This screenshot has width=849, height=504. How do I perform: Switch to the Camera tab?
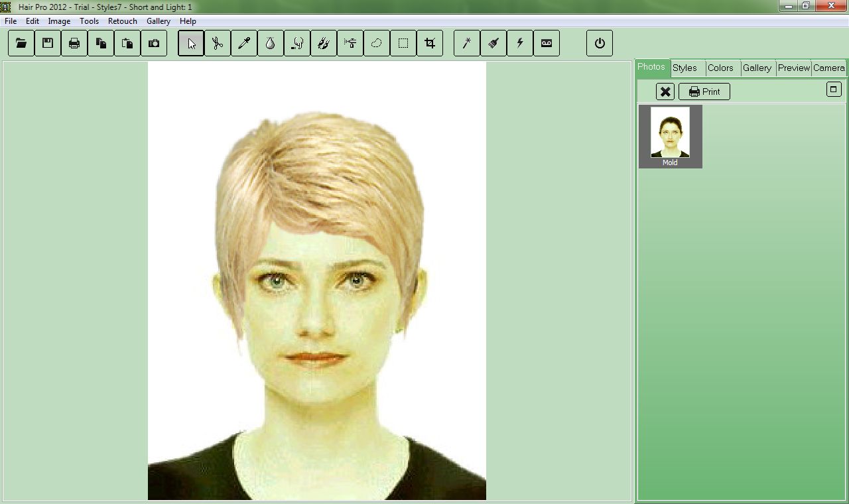coord(829,68)
